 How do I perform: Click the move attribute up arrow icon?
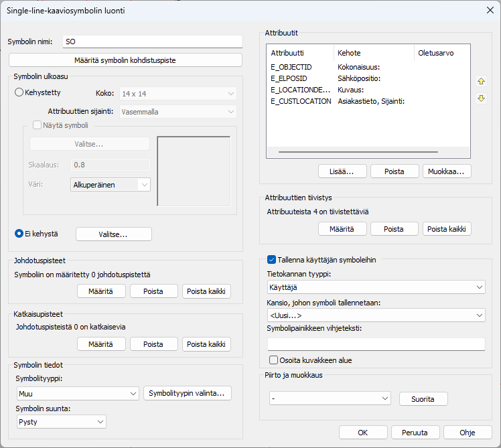pyautogui.click(x=480, y=81)
